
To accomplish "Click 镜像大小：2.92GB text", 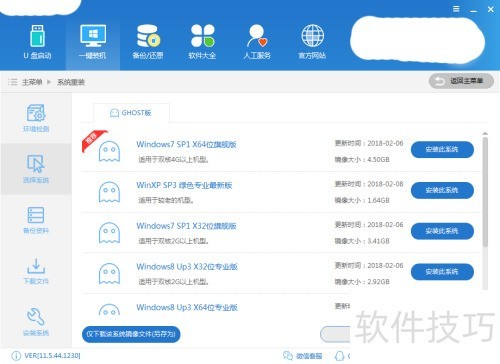I will [x=362, y=282].
